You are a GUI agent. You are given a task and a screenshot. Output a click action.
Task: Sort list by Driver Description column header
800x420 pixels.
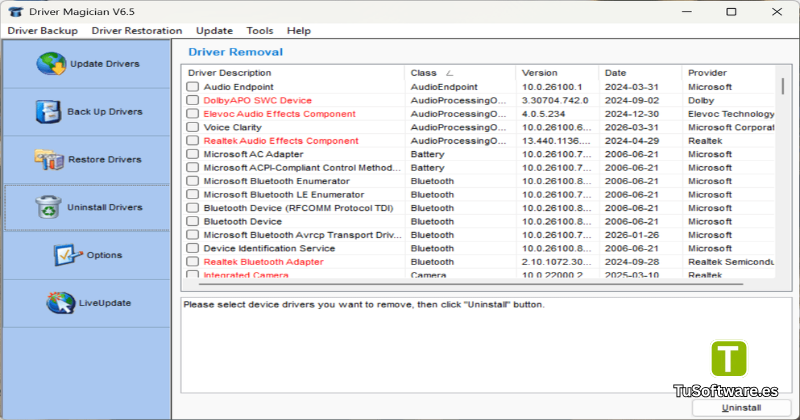pyautogui.click(x=293, y=73)
